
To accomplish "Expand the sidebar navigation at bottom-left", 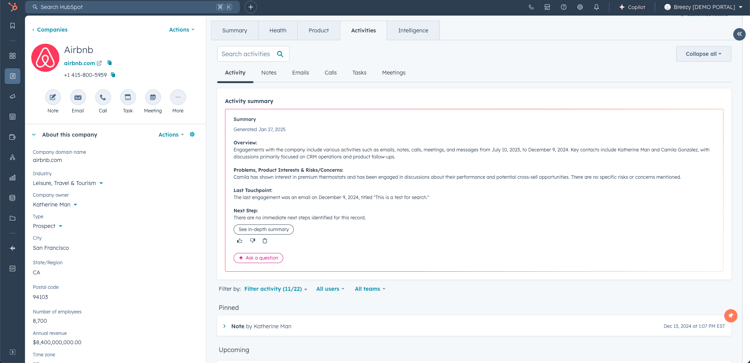I will point(12,352).
